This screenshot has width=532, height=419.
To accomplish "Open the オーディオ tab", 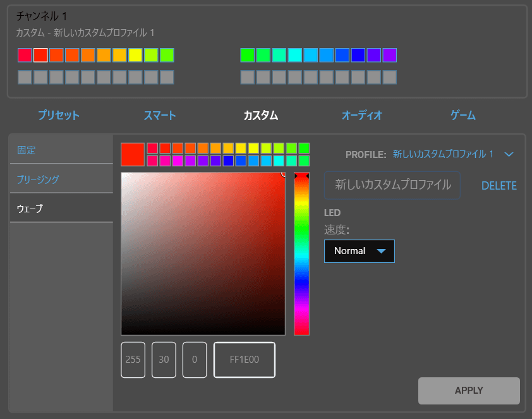I will pos(361,116).
